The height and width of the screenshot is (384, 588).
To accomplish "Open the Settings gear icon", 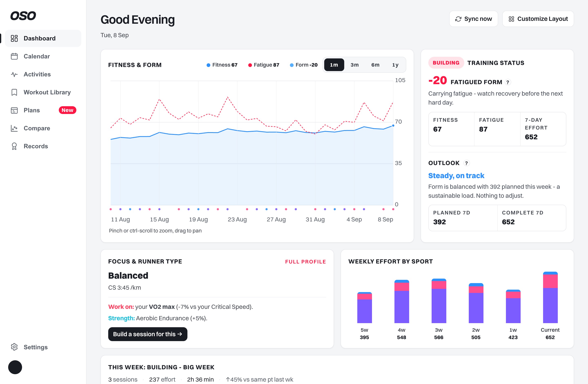I will click(14, 347).
